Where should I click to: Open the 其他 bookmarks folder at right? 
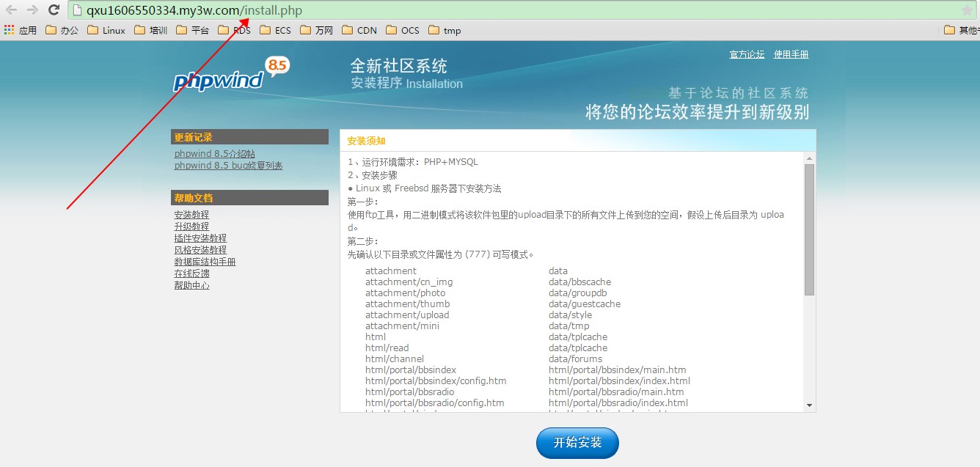[961, 30]
